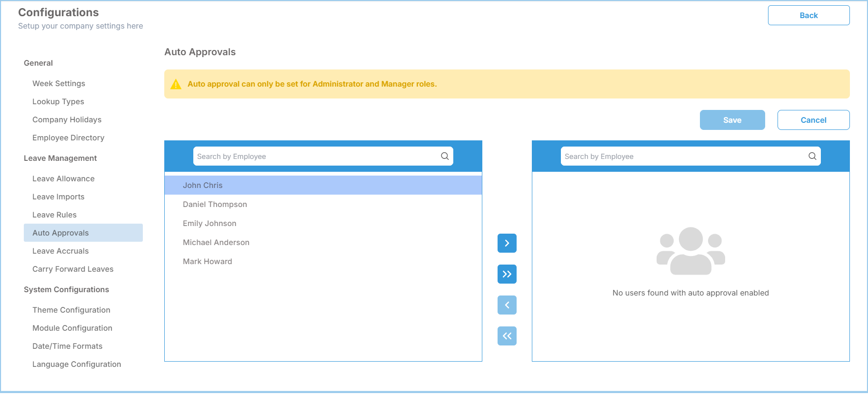Open Carry Forward Leaves page
868x394 pixels.
(73, 269)
